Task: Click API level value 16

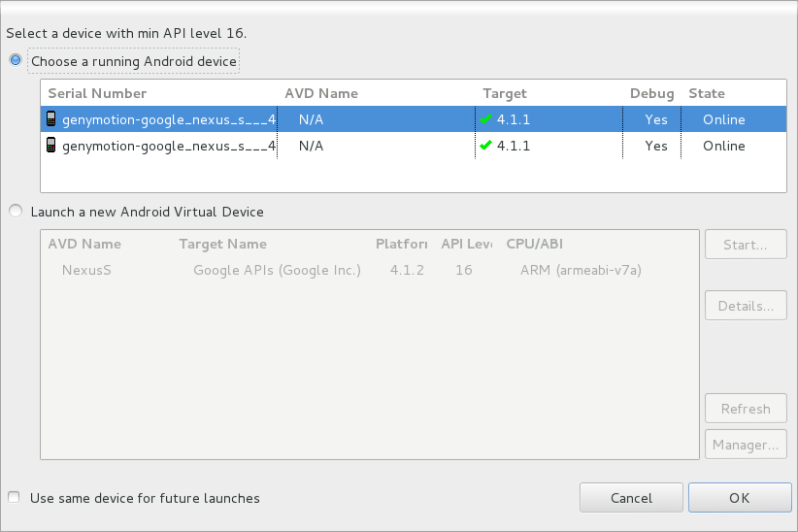Action: click(x=464, y=270)
